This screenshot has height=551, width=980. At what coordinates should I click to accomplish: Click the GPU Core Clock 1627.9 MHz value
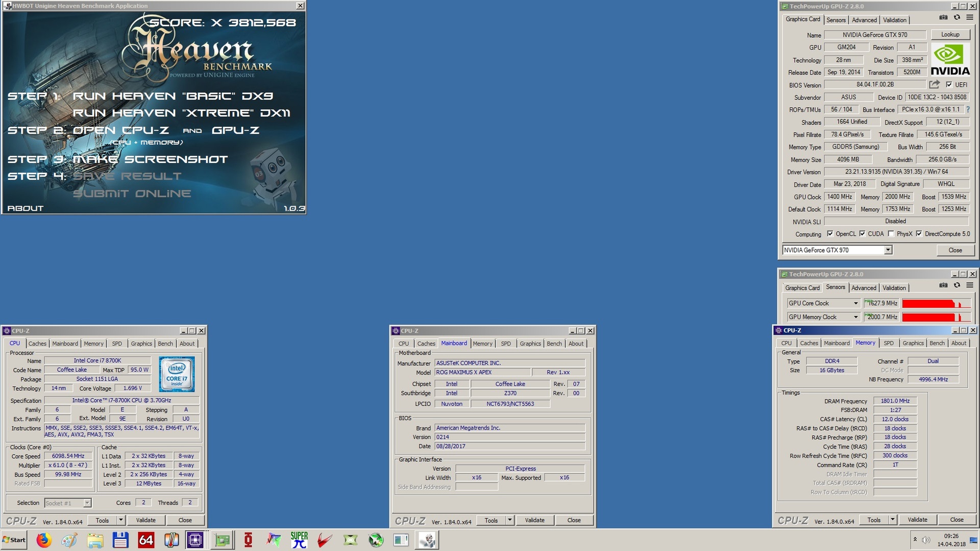click(x=881, y=303)
